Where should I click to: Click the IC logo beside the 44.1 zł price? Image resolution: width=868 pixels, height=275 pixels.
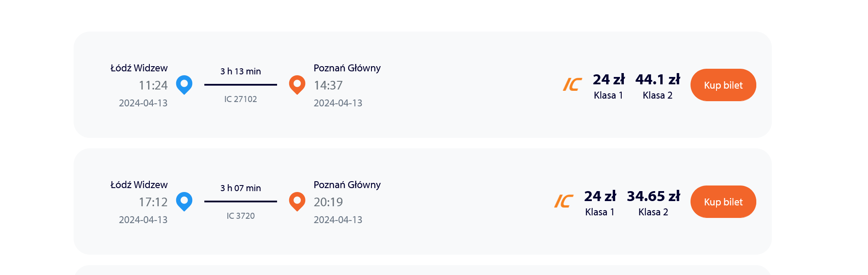(x=572, y=84)
